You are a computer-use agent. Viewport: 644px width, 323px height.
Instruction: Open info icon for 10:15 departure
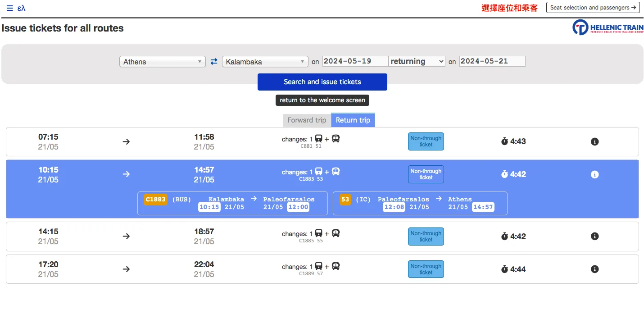[594, 174]
